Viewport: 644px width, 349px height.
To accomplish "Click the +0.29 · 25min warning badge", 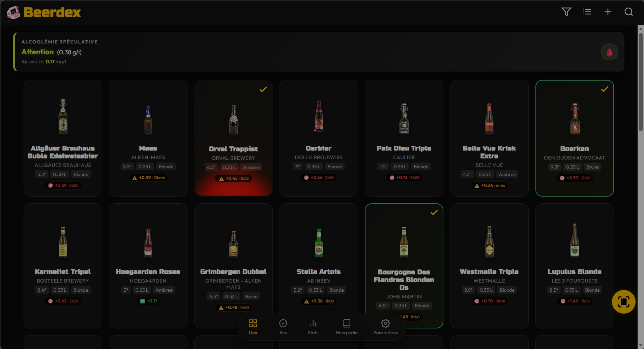I will (x=148, y=178).
